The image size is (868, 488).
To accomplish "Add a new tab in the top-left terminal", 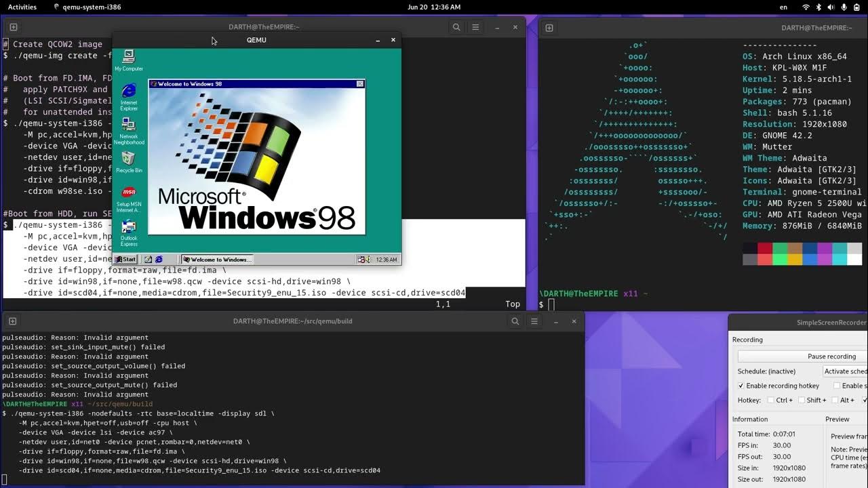I will [13, 27].
